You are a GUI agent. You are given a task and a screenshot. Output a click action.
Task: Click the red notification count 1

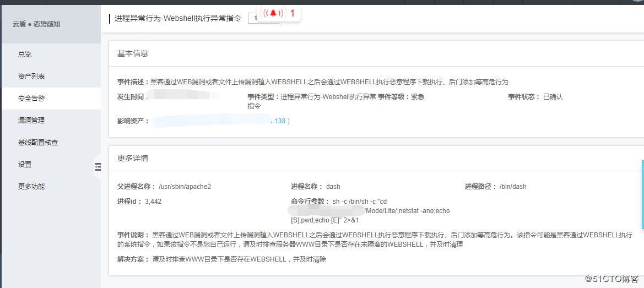coord(293,14)
